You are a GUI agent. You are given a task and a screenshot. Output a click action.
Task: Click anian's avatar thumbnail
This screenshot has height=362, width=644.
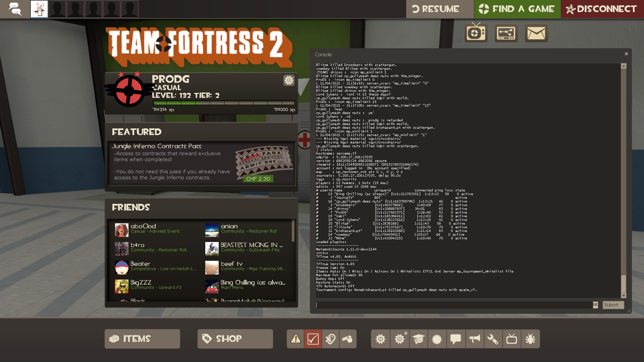212,230
